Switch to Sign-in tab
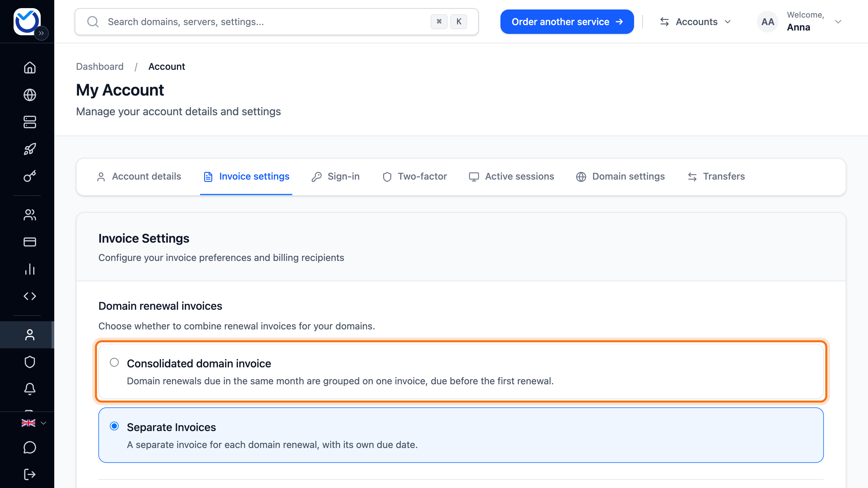This screenshot has height=488, width=868. 336,177
